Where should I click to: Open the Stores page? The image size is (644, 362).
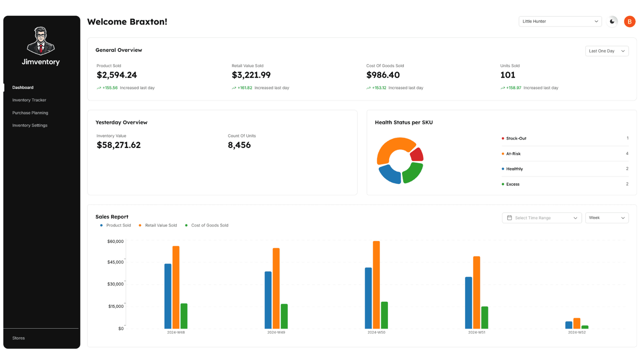pyautogui.click(x=19, y=338)
